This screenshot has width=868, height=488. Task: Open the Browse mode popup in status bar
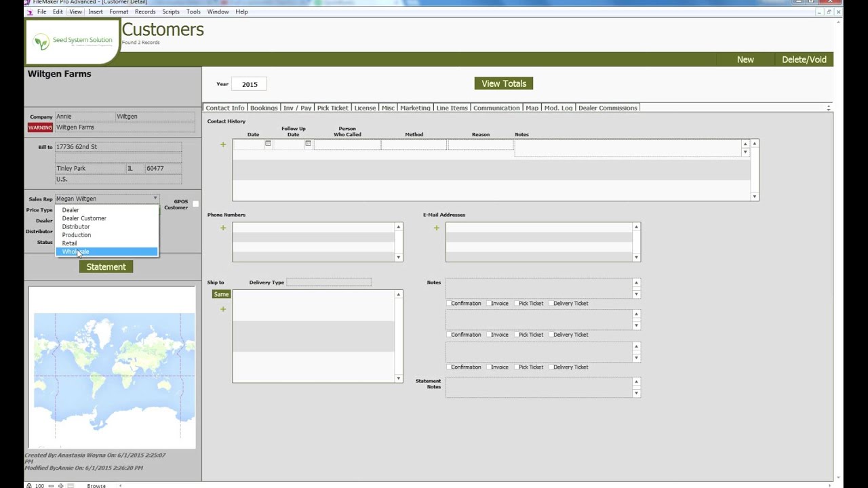pos(96,485)
